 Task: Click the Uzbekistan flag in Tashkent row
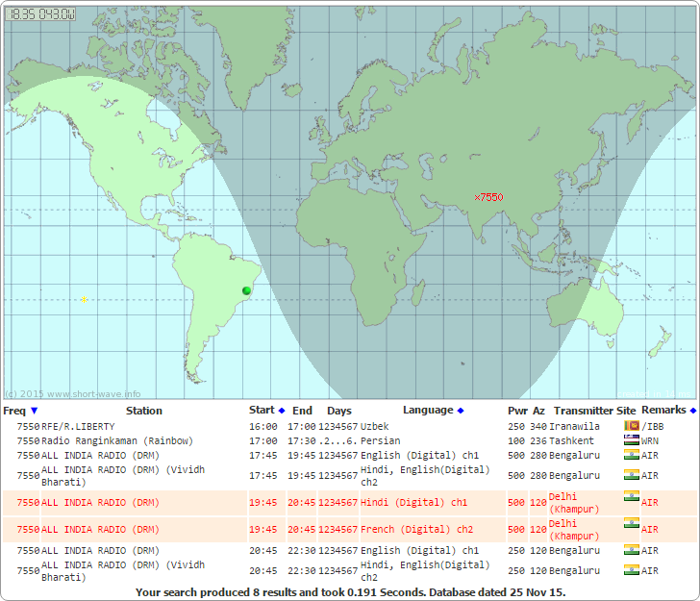pos(631,440)
